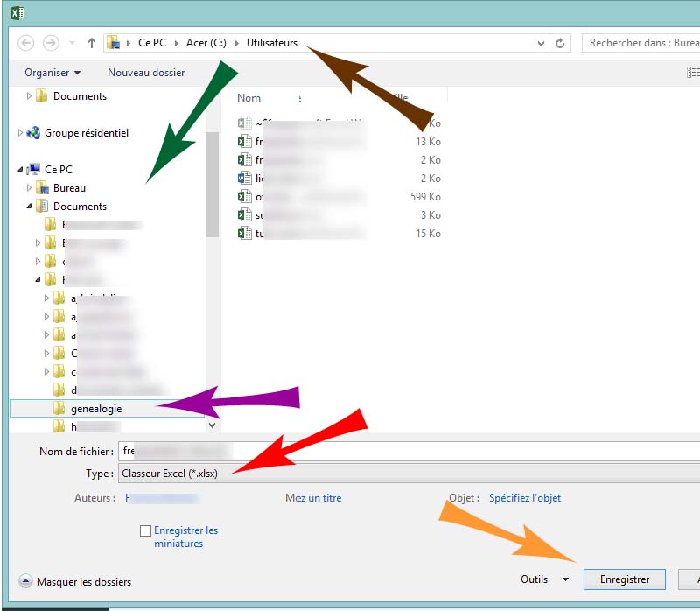Viewport: 700px width, 611px height.
Task: Select the 13 Ko Excel file
Action: coord(339,142)
